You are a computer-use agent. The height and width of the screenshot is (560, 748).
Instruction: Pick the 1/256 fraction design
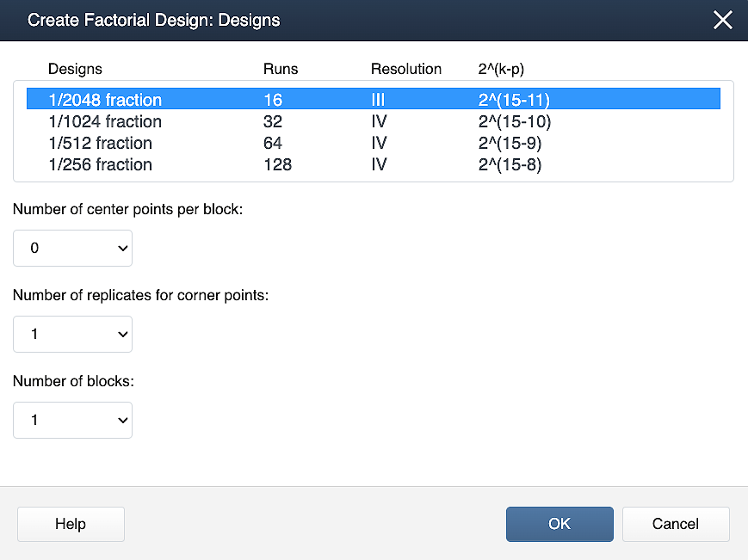(x=100, y=165)
